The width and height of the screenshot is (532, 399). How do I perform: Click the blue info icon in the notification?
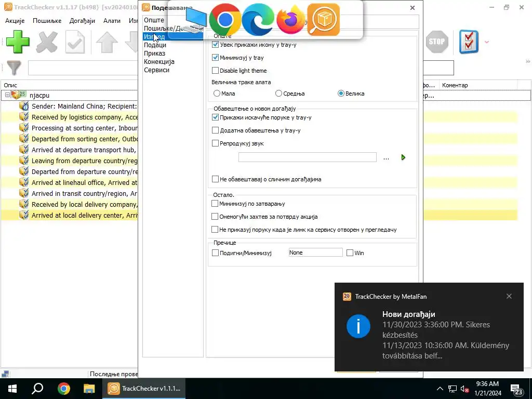pos(358,326)
